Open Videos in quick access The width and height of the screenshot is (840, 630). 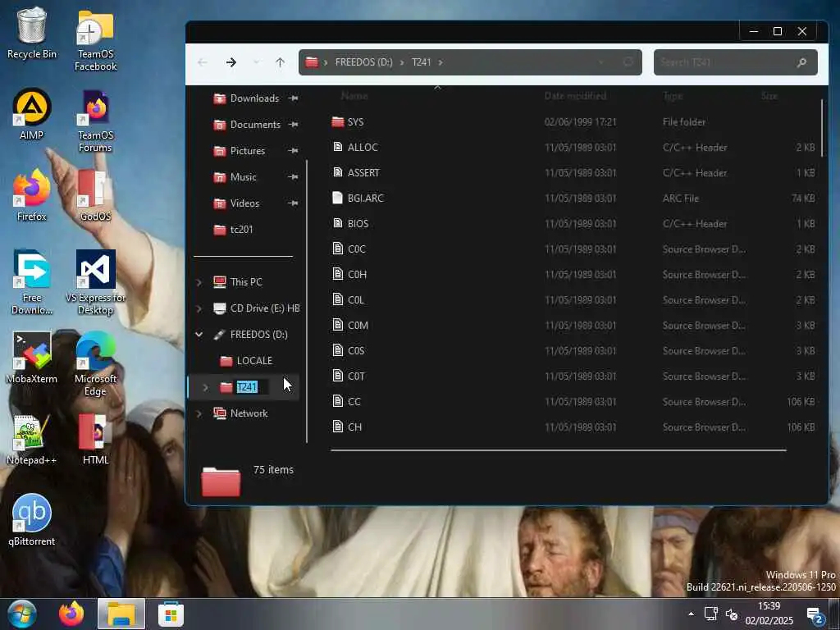pos(244,203)
